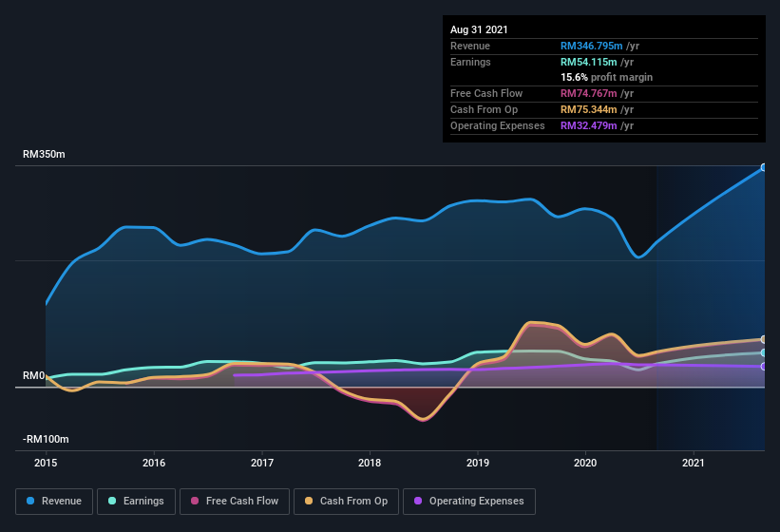Click the Aug 31 2021 tooltip header
The image size is (780, 532).
click(479, 29)
